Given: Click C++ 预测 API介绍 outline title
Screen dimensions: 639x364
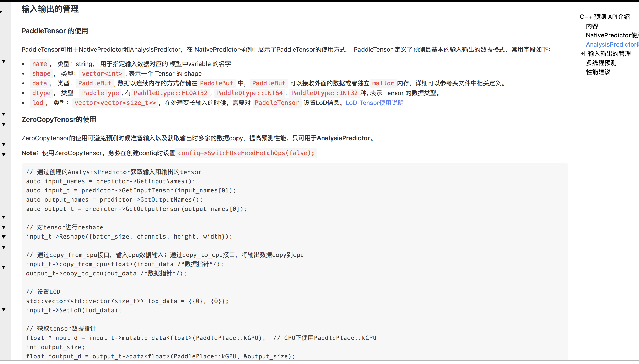Looking at the screenshot, I should click(604, 17).
